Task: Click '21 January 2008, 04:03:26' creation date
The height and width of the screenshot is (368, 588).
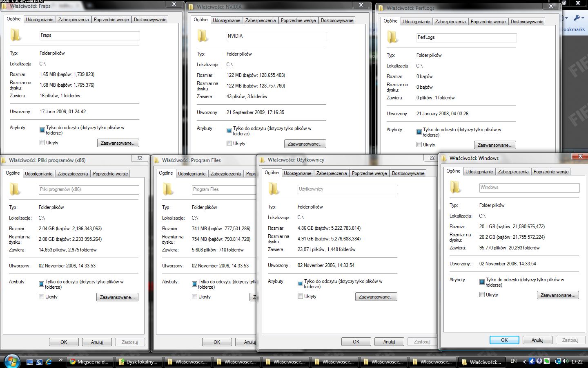Action: (442, 114)
